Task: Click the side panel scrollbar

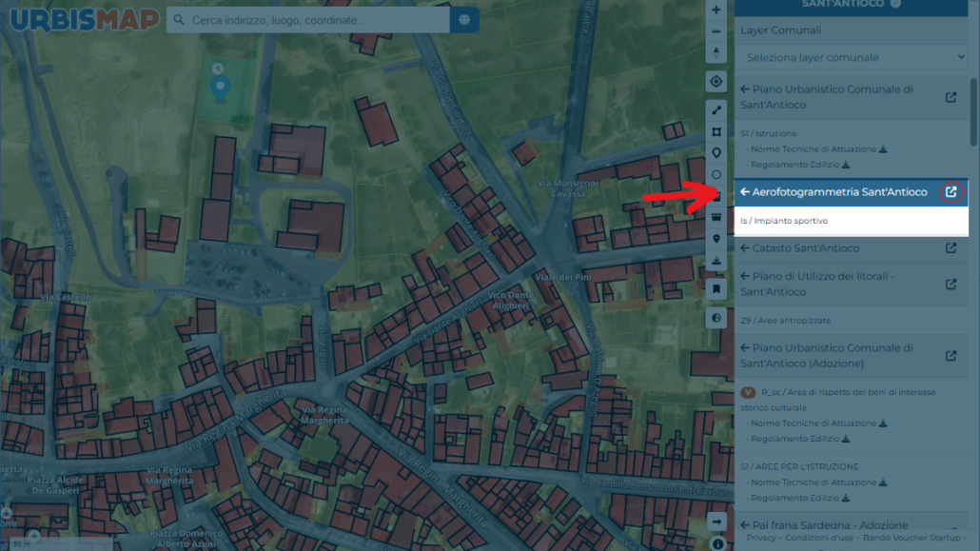Action: tap(973, 112)
